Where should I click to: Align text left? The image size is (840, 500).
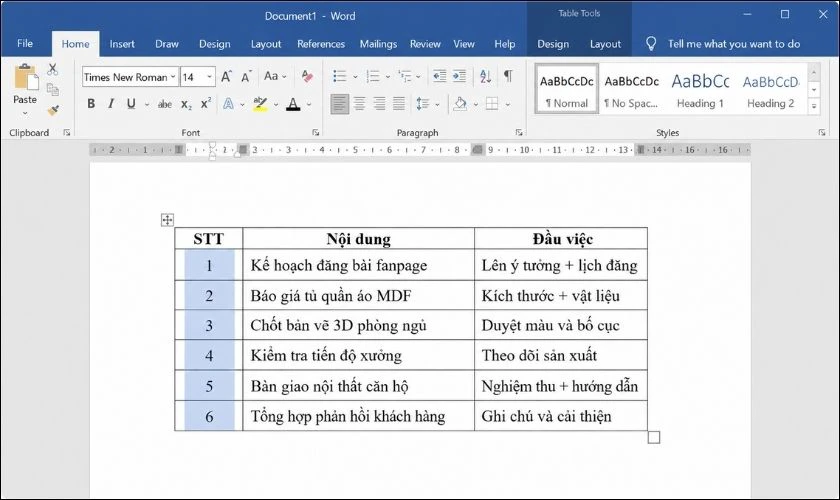tap(339, 104)
